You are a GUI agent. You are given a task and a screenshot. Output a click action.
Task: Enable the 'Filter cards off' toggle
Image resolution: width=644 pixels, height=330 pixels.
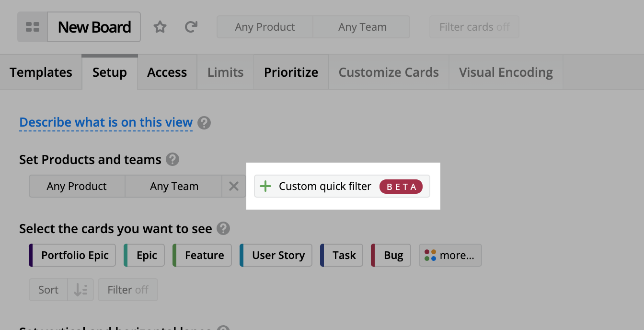pos(474,27)
